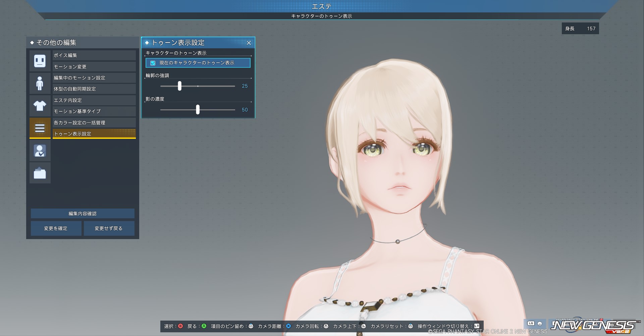Click the その他の編集 panel header
Viewport: 644px width, 336px height.
coord(83,43)
